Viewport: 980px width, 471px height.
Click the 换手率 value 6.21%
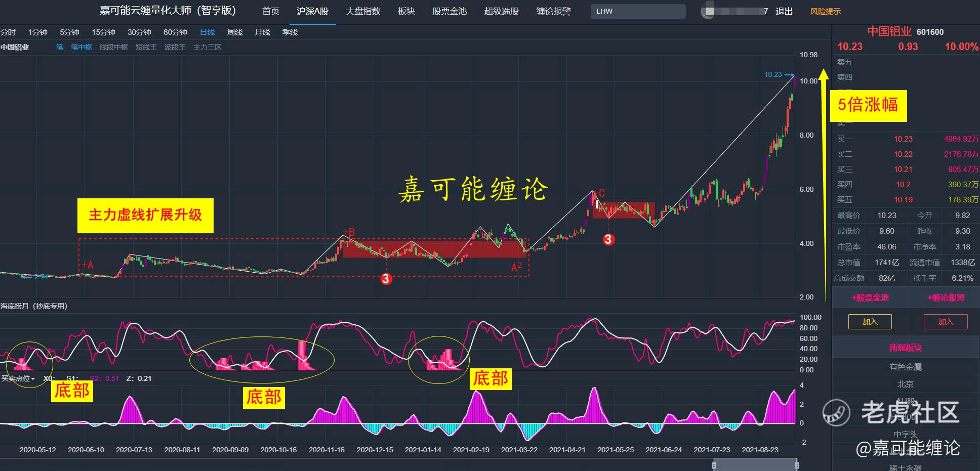click(x=962, y=278)
